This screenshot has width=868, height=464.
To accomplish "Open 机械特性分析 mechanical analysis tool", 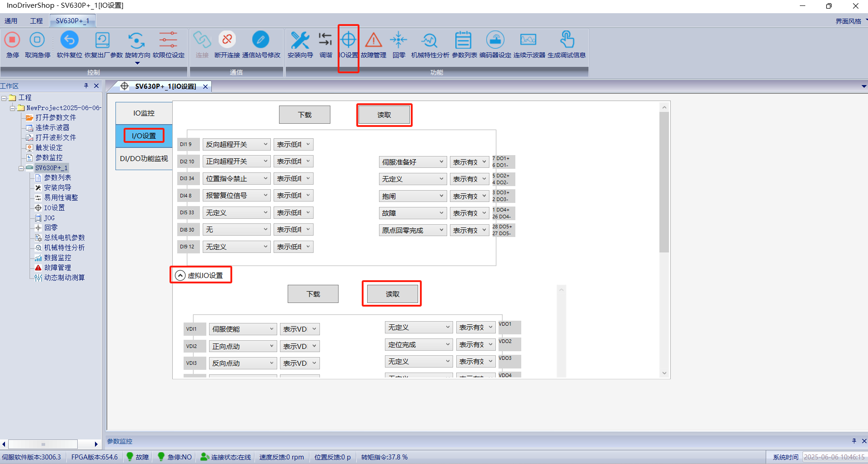I will [429, 40].
